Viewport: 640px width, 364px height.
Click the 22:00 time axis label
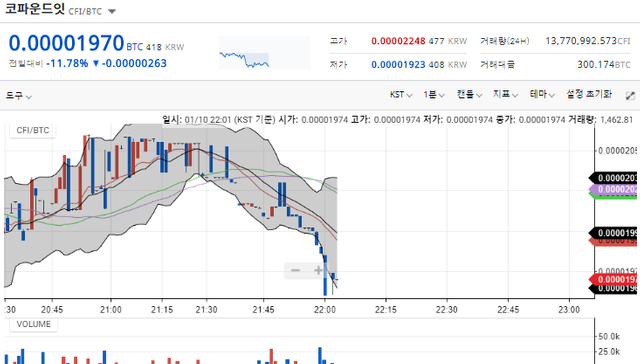[x=325, y=310]
